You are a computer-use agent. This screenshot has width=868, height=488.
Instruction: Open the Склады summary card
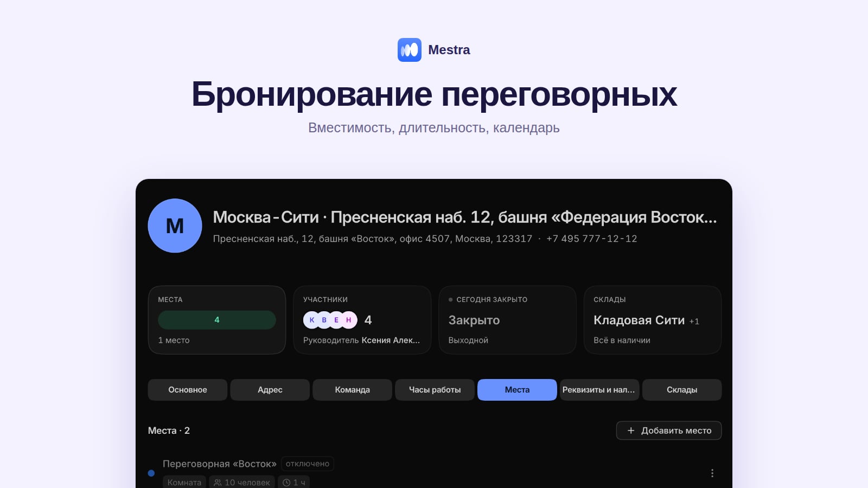[653, 320]
